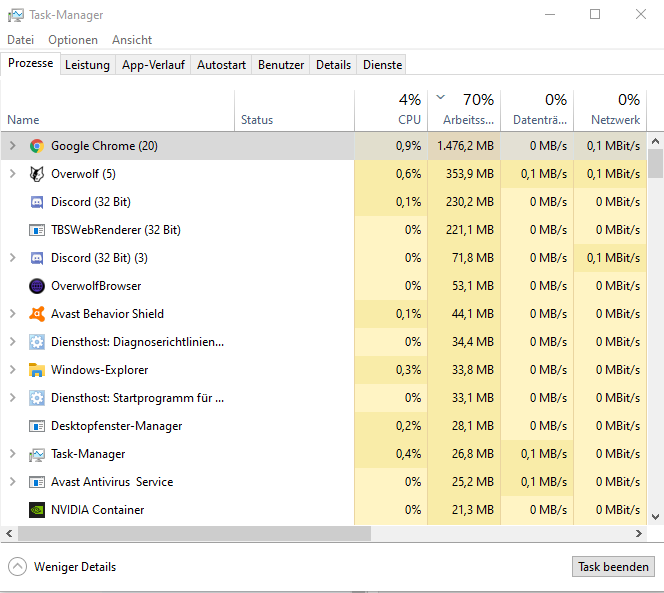Image resolution: width=664 pixels, height=593 pixels.
Task: Sort by the Name column header
Action: [118, 110]
